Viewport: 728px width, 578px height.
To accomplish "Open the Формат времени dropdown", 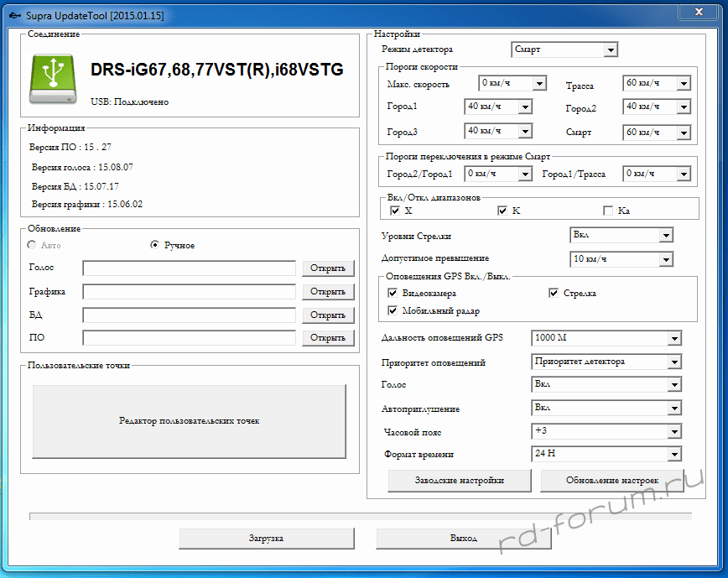I will [606, 454].
